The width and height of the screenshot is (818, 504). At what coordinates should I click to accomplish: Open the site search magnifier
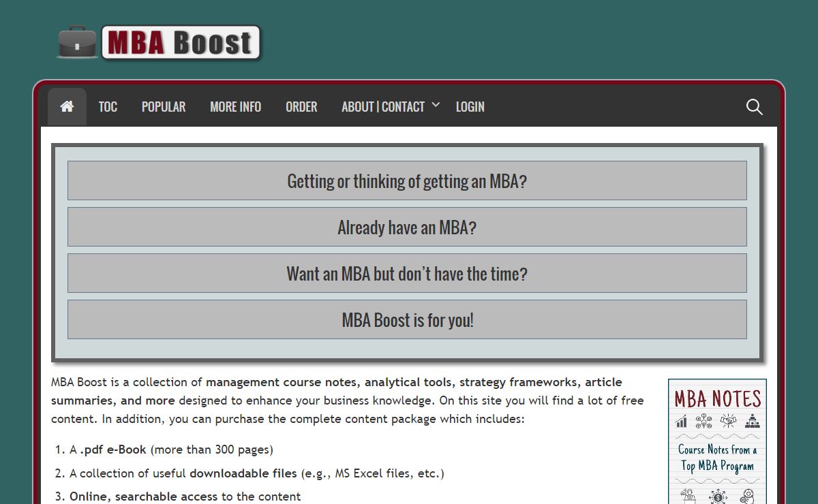[x=754, y=107]
